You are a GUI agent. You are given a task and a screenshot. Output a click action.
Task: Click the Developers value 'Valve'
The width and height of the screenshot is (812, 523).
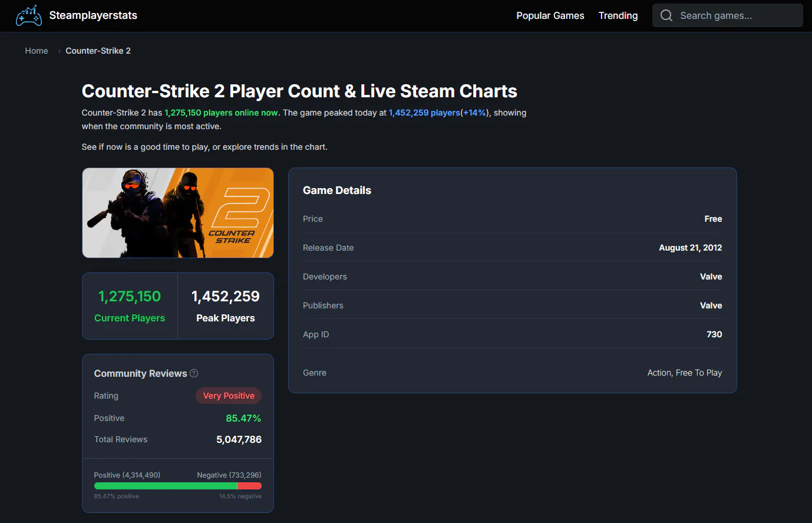point(711,277)
